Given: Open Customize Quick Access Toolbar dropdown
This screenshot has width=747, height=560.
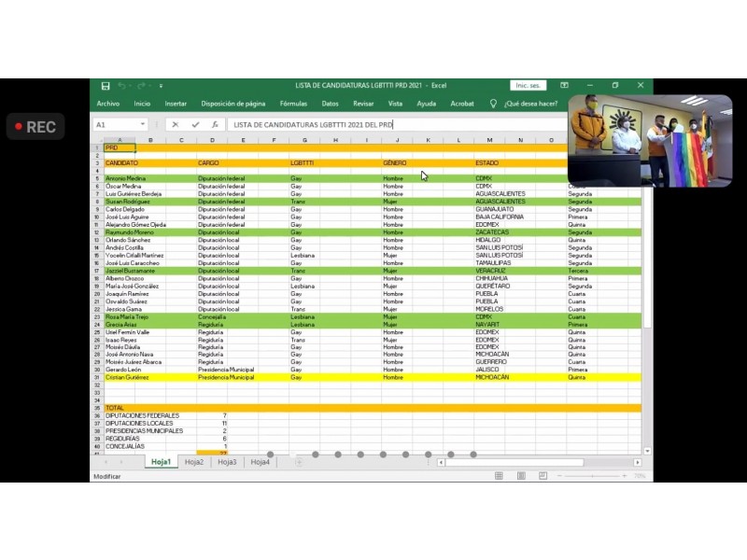Looking at the screenshot, I should (161, 86).
